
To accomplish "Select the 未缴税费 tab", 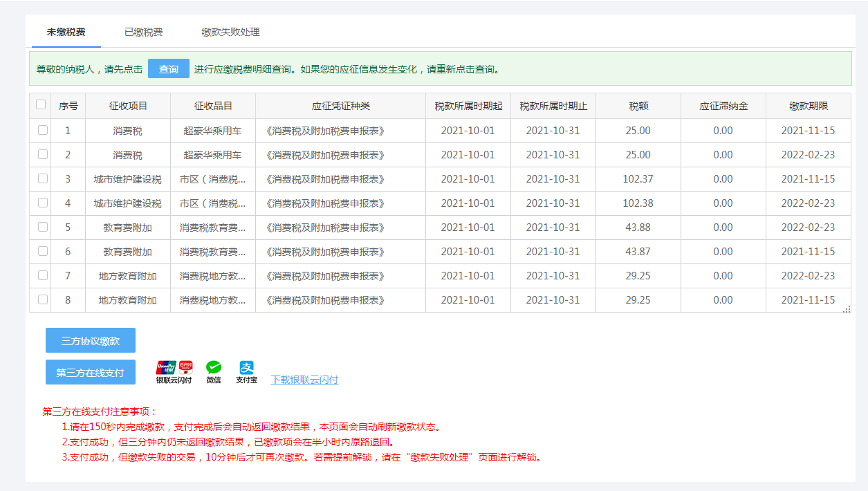I will point(66,33).
